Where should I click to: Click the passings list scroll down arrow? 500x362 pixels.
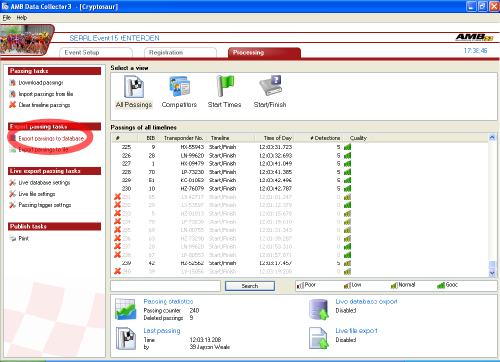pos(492,273)
